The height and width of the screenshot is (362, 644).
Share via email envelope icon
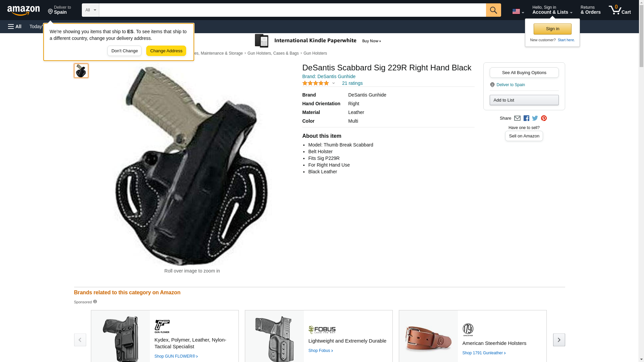(517, 118)
